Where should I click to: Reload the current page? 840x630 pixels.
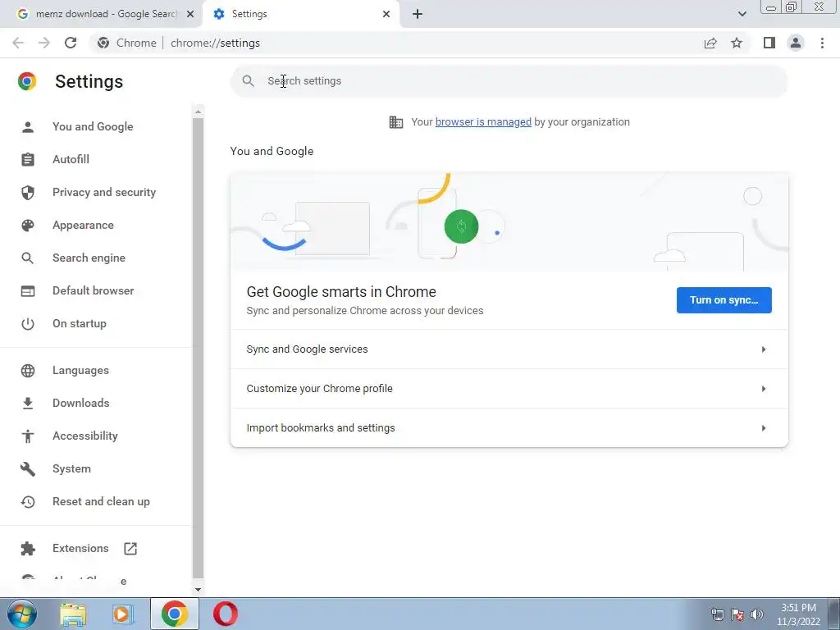coord(71,43)
